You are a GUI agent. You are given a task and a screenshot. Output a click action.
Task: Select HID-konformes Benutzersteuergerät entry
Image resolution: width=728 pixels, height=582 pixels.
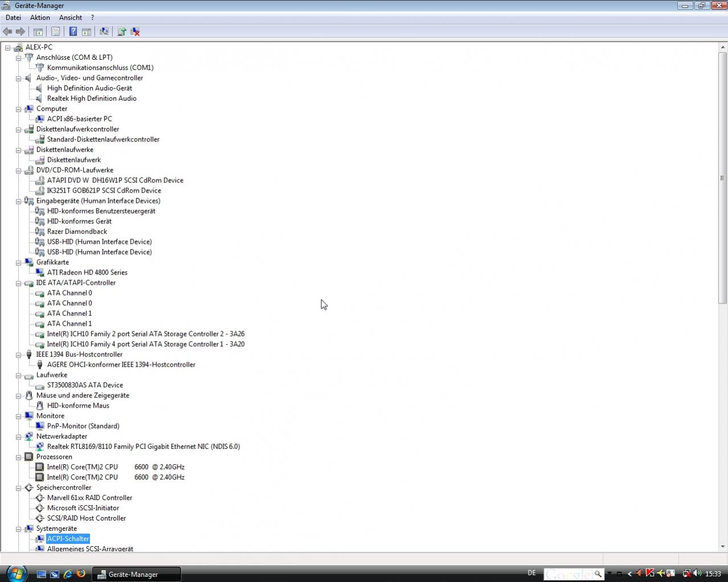tap(101, 211)
